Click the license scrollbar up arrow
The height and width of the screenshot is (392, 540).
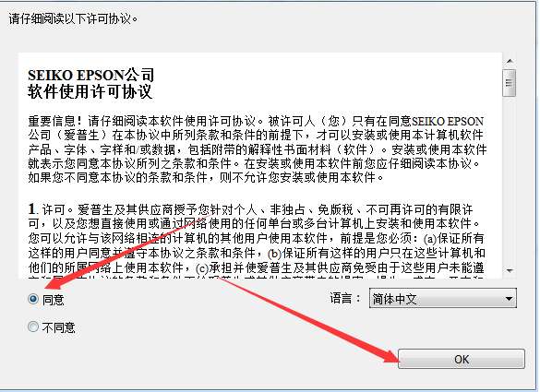point(509,61)
